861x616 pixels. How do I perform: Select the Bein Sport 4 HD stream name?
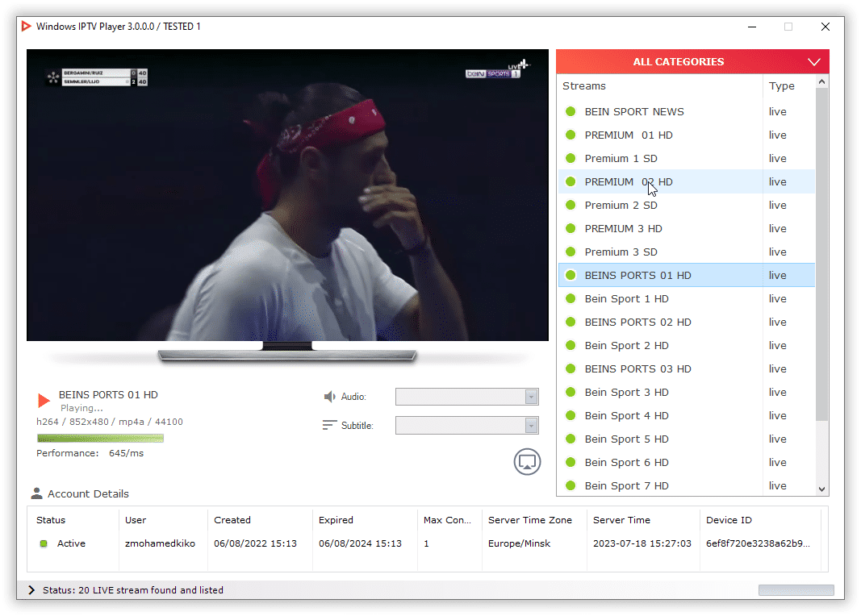pos(626,416)
